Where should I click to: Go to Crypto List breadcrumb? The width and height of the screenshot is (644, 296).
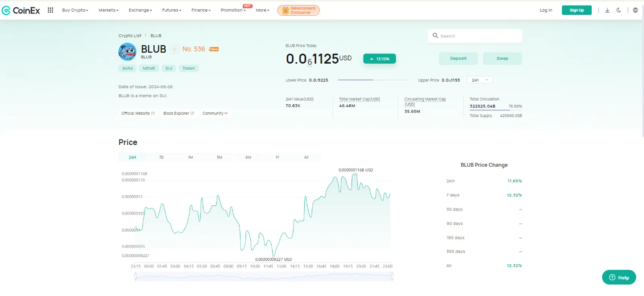pyautogui.click(x=130, y=36)
